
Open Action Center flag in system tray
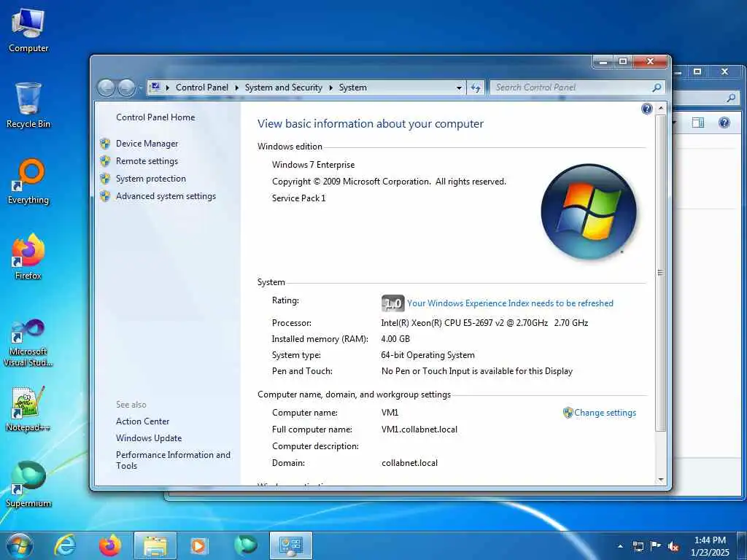pos(656,546)
